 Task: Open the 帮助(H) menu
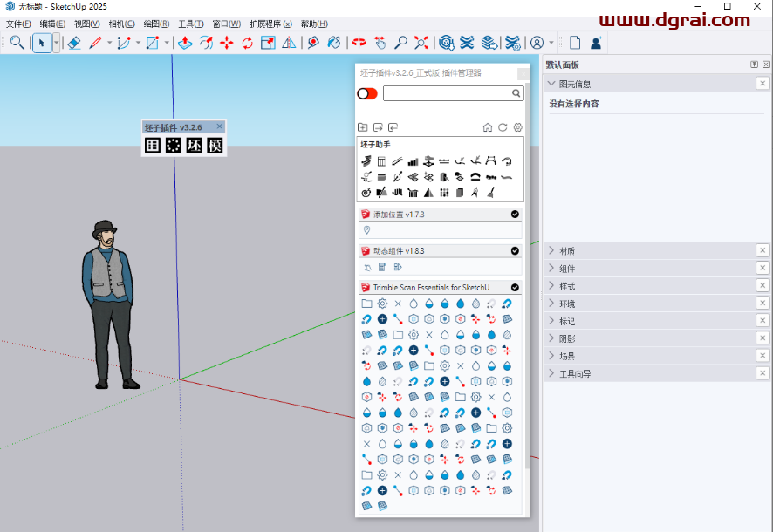coord(314,24)
